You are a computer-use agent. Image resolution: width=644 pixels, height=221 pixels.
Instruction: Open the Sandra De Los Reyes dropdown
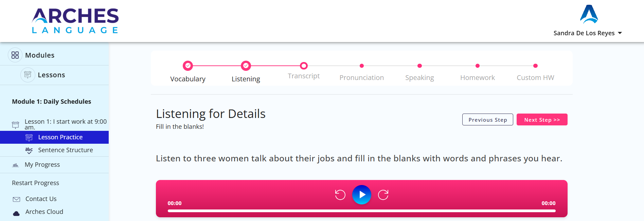click(x=588, y=33)
